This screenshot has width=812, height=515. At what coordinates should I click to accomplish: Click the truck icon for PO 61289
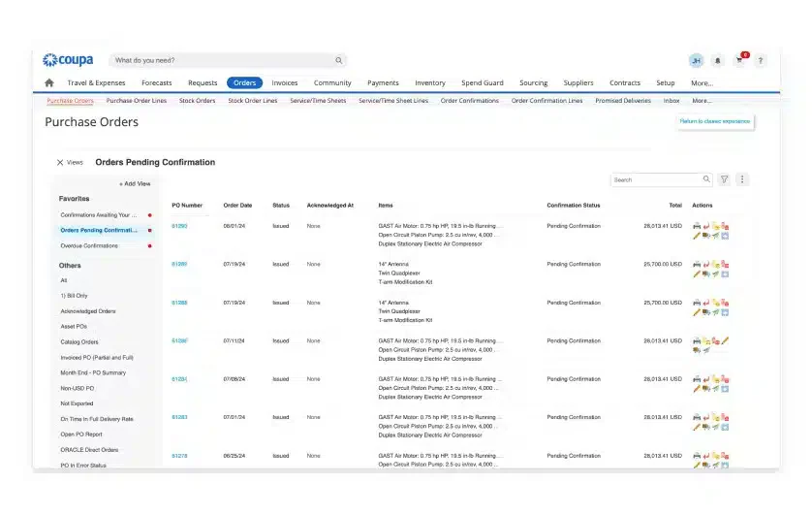[706, 274]
